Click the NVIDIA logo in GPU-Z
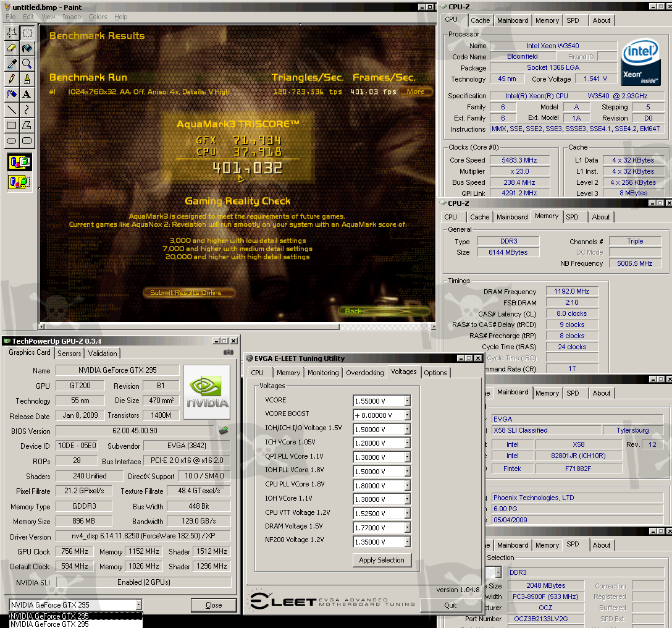This screenshot has height=628, width=672. coord(207,392)
